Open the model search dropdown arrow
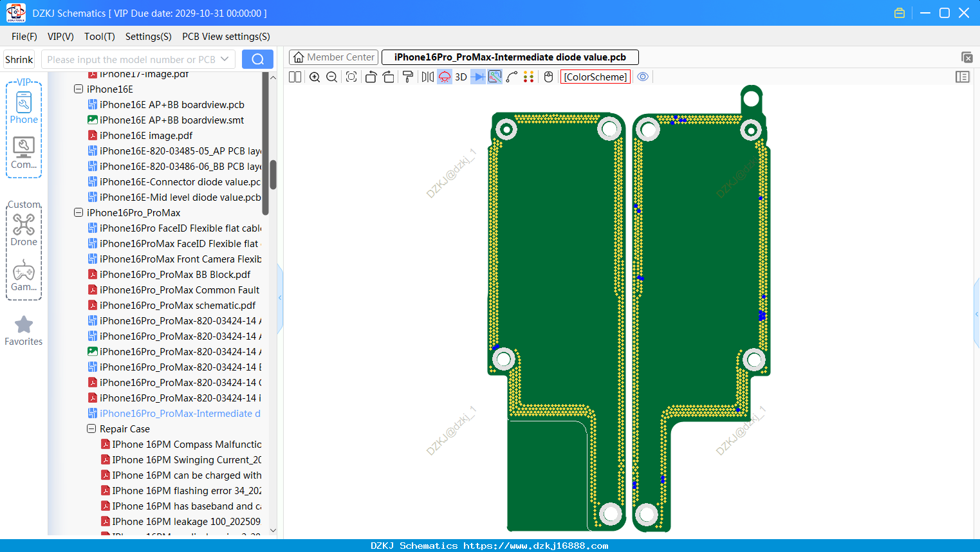The height and width of the screenshot is (552, 980). pyautogui.click(x=225, y=59)
